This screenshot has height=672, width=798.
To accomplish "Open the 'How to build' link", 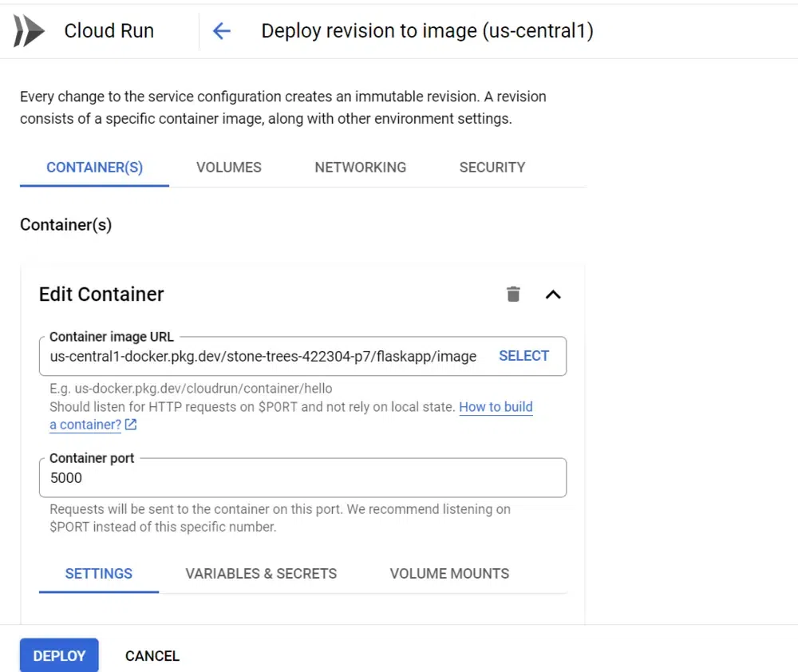I will 496,407.
